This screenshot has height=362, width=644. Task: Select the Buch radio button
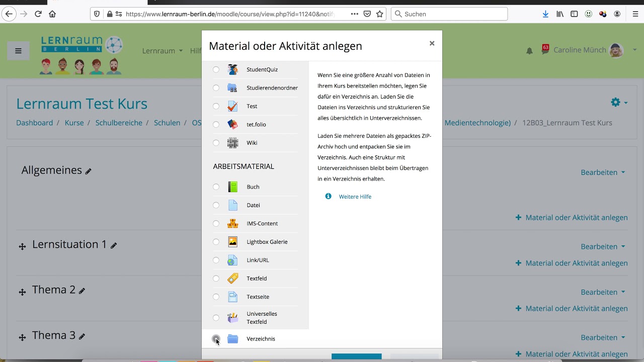pos(216,187)
